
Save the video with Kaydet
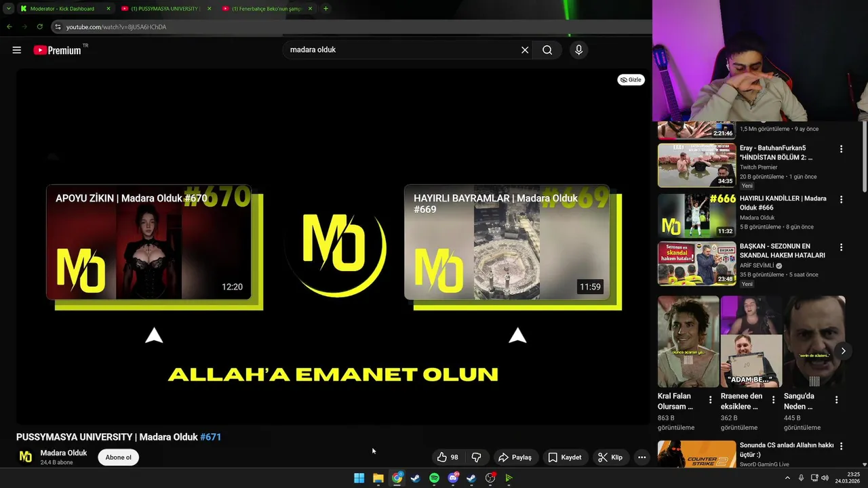point(564,457)
